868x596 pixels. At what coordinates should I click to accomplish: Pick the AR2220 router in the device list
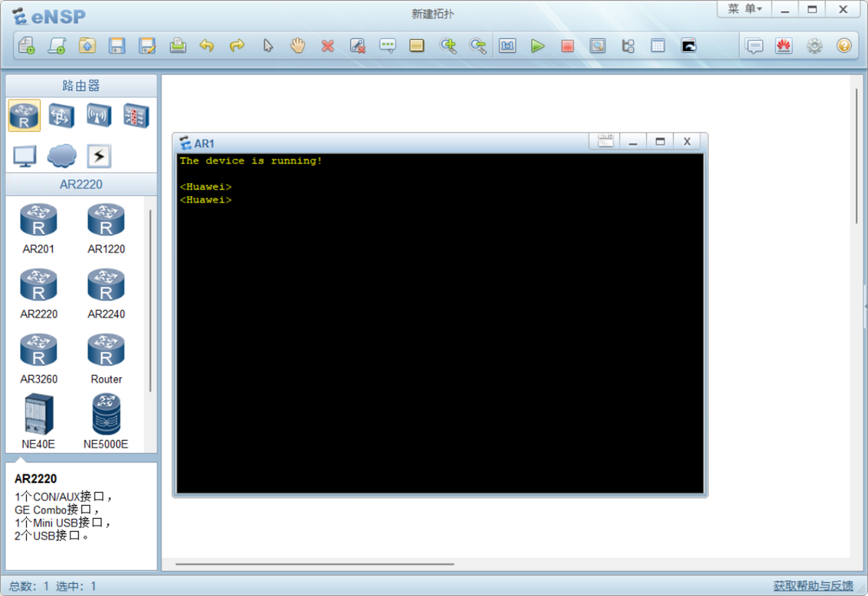point(38,294)
